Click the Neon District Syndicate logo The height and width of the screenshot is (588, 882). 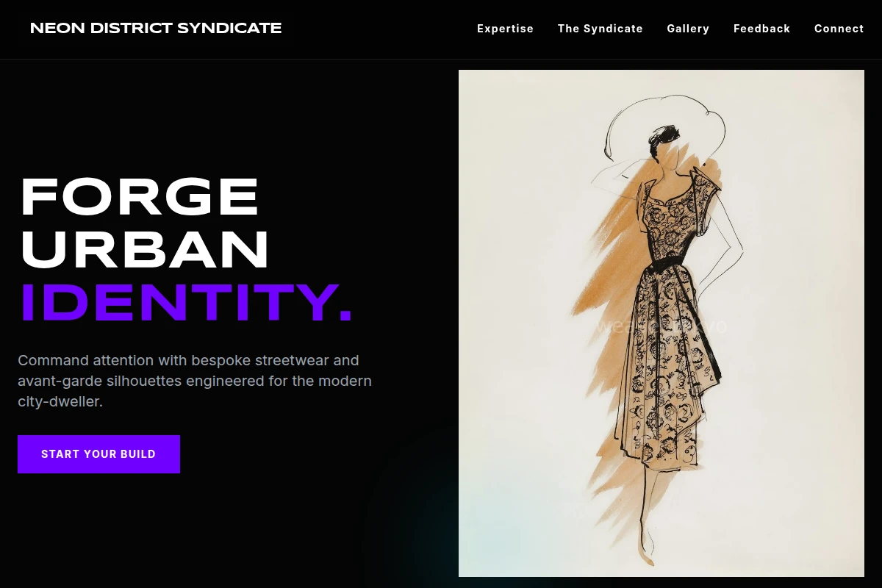tap(156, 29)
